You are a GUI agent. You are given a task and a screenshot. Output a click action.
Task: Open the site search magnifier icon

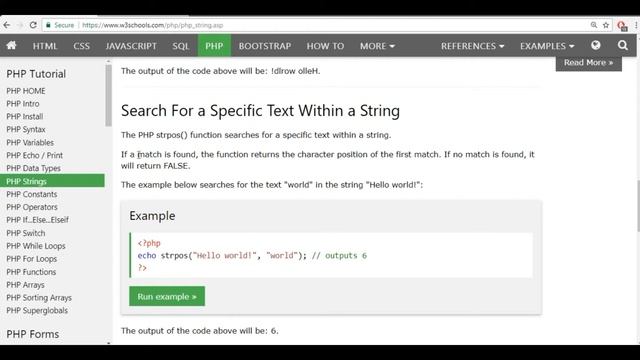[x=622, y=45]
